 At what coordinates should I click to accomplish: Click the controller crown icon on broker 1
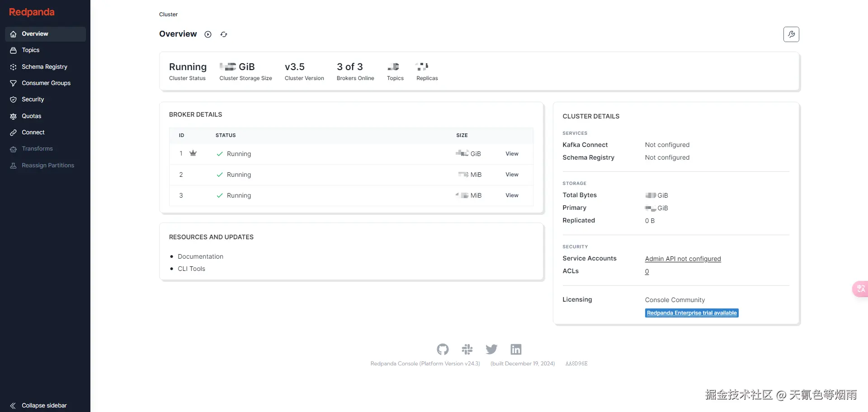(193, 153)
